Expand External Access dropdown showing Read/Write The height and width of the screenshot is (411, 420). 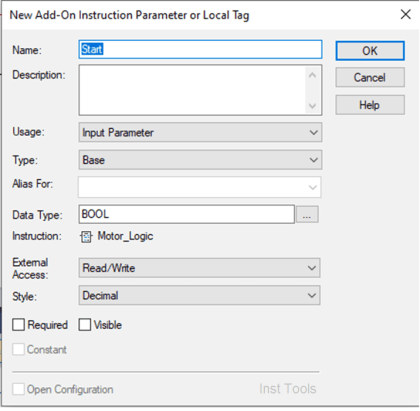(x=199, y=268)
